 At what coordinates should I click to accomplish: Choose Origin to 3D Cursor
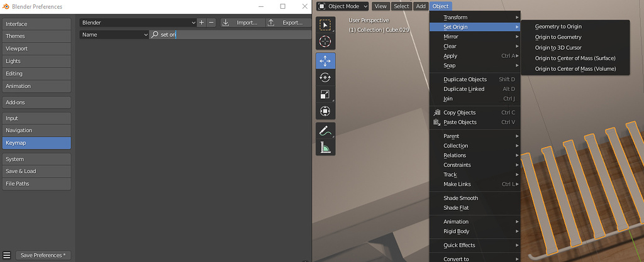575,48
